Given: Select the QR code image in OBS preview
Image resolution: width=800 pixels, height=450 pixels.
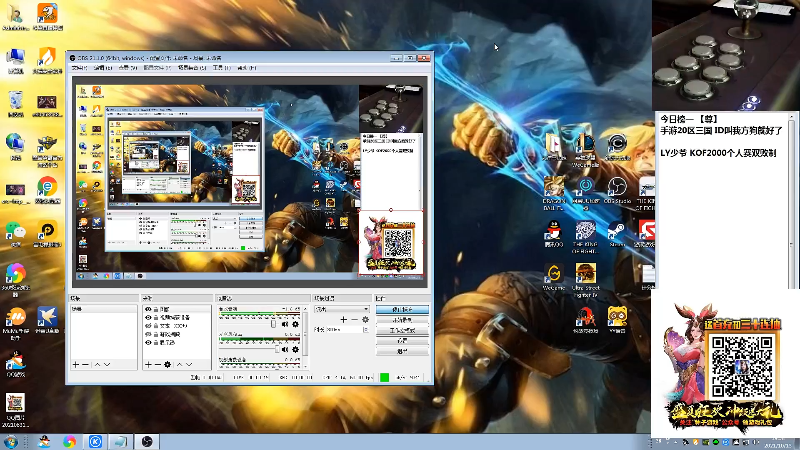Looking at the screenshot, I should click(x=391, y=242).
